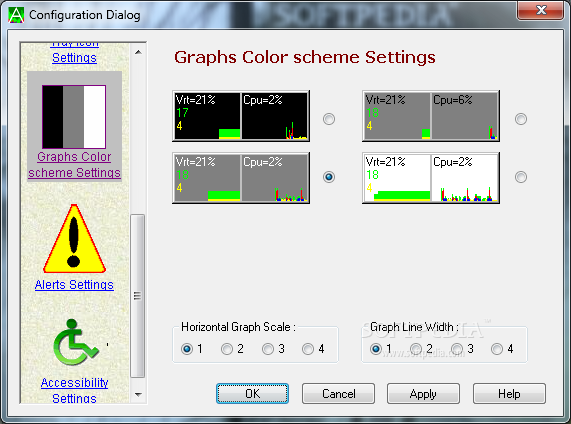The width and height of the screenshot is (571, 424).
Task: Click the app icon in the title bar
Action: point(16,15)
